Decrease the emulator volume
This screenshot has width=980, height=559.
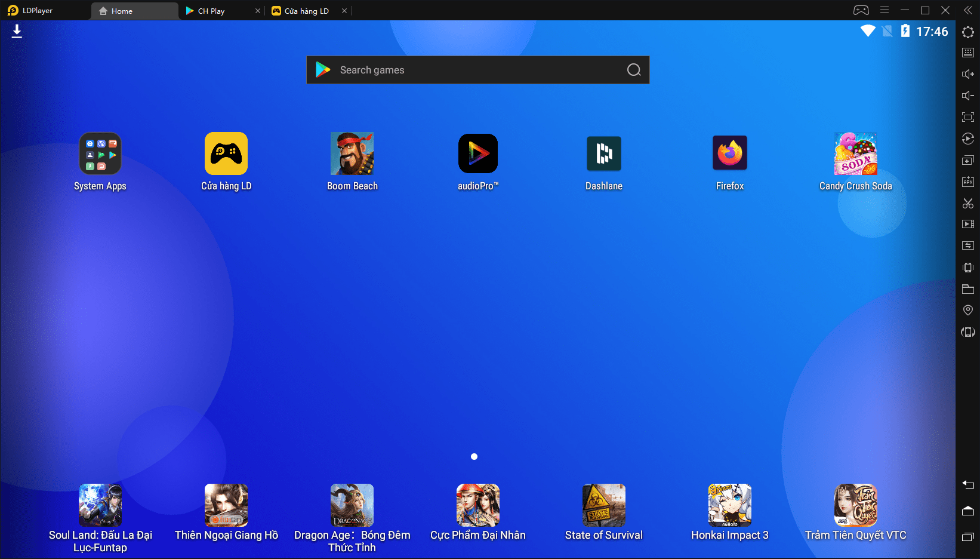(x=968, y=95)
